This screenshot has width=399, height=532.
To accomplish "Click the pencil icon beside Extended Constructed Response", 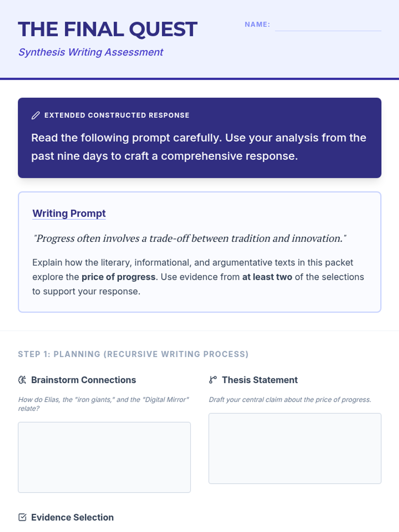I will pos(36,115).
